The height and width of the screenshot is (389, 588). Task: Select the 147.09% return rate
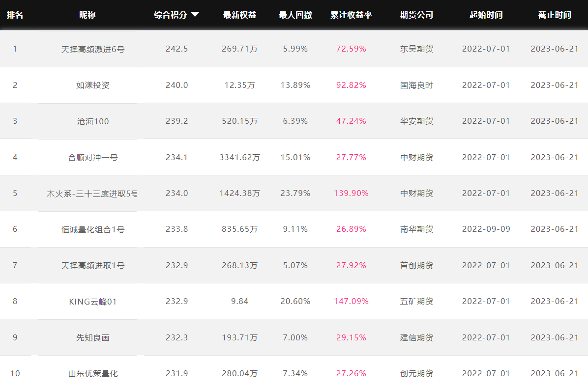351,301
